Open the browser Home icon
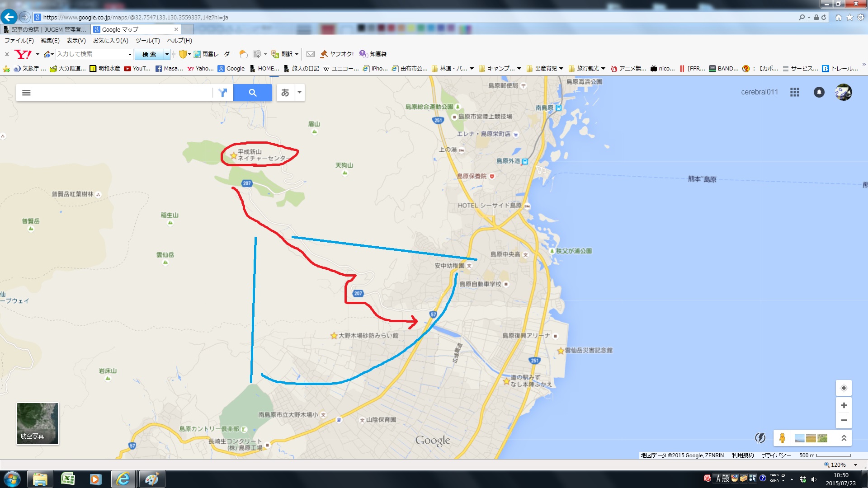 click(839, 17)
